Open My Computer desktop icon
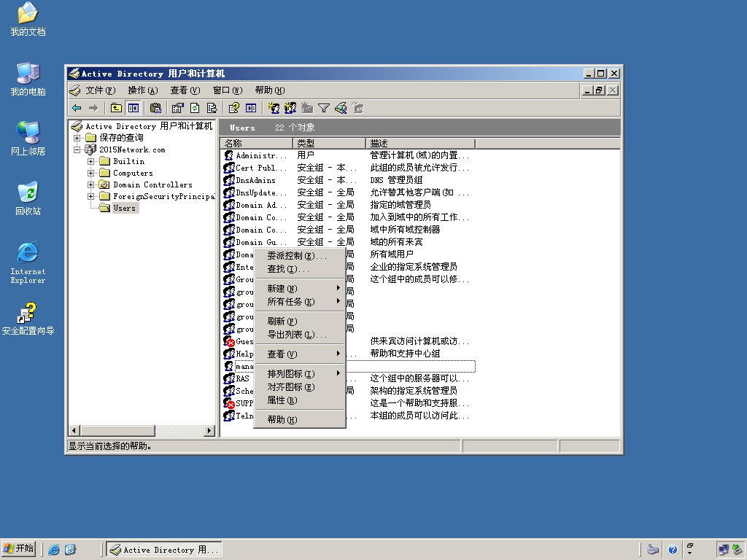Image resolution: width=747 pixels, height=560 pixels. pyautogui.click(x=28, y=79)
